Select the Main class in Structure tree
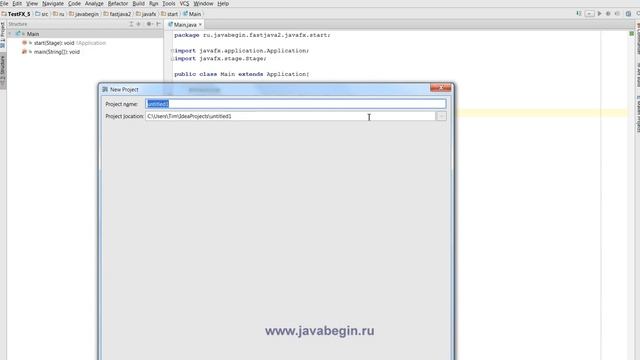640x360 pixels. [x=33, y=34]
